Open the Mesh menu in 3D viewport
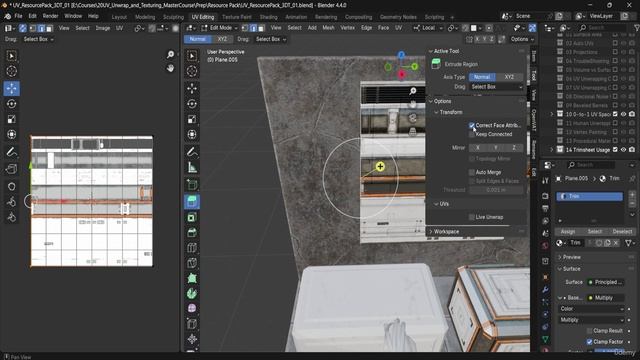 328,28
